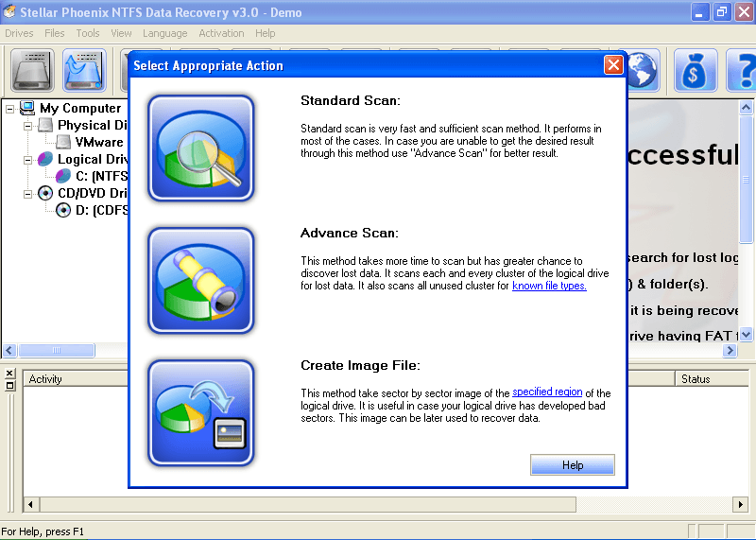Close the Select Appropriate Action dialog

(613, 64)
